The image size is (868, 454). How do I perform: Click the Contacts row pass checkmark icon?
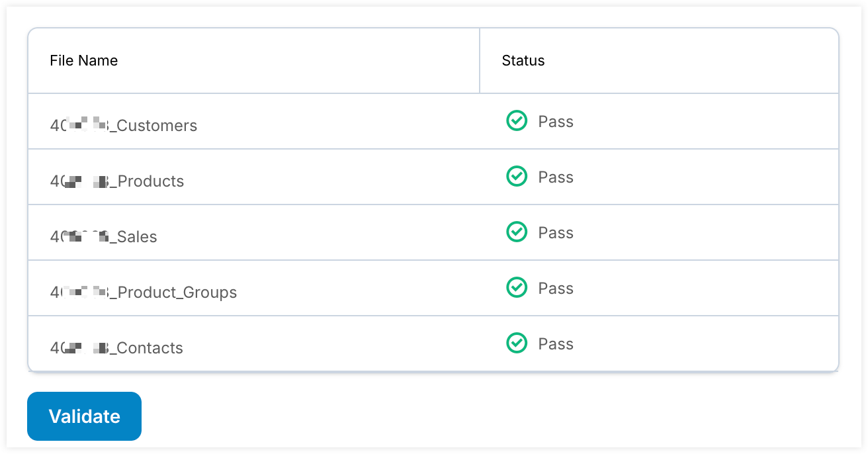[517, 343]
